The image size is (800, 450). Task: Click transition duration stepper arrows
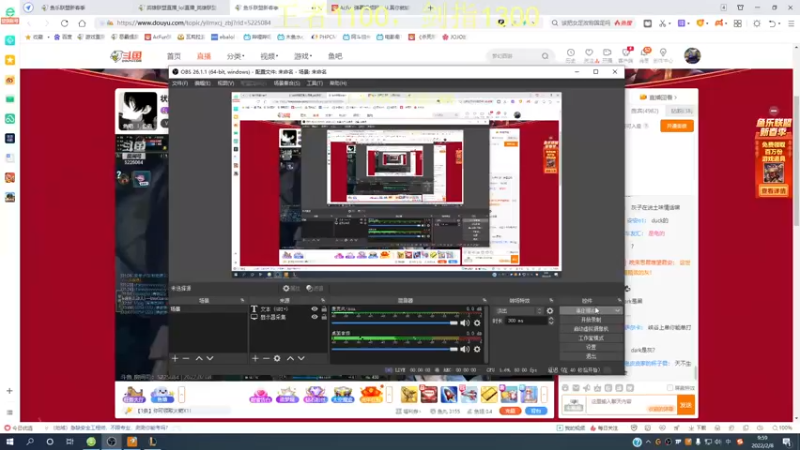click(551, 321)
